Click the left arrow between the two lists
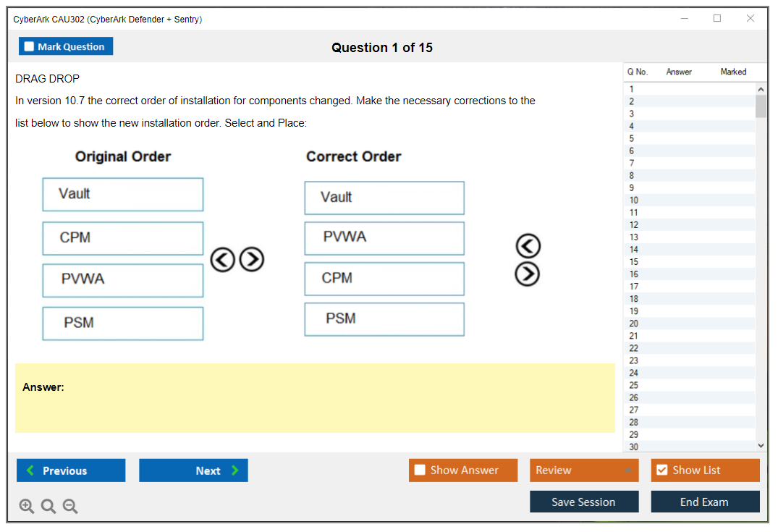Viewport: 778px width, 532px height. click(x=222, y=259)
